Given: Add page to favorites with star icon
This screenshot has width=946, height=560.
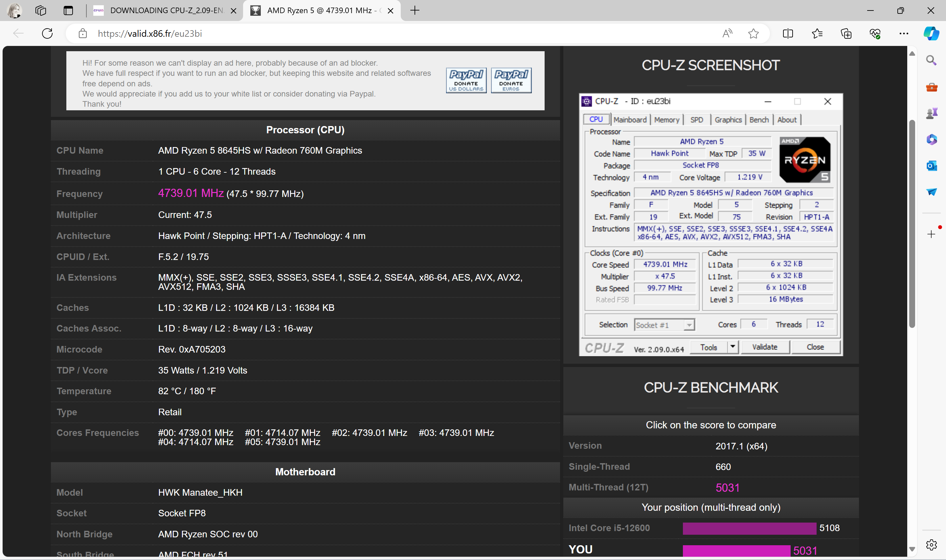Looking at the screenshot, I should [753, 33].
